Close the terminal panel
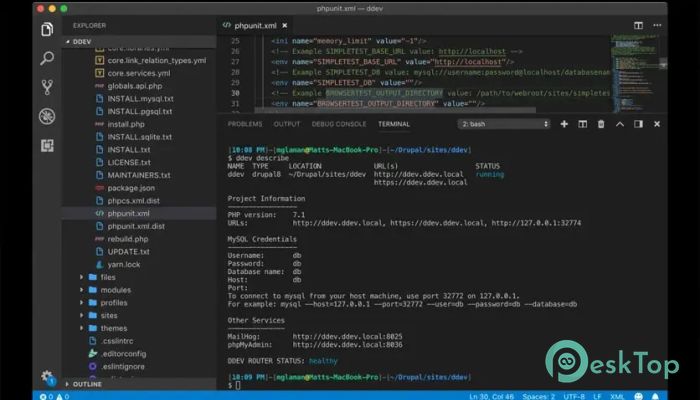The image size is (700, 400). click(657, 124)
